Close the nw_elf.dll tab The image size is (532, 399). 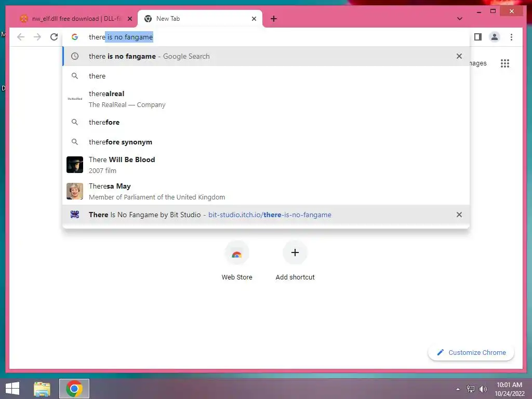point(129,19)
